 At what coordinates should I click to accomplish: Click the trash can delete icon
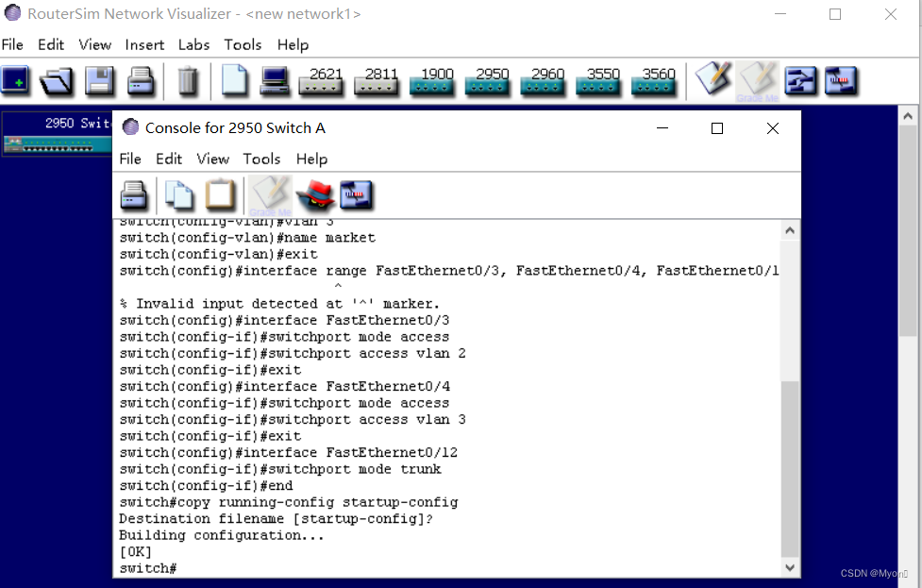pos(188,80)
